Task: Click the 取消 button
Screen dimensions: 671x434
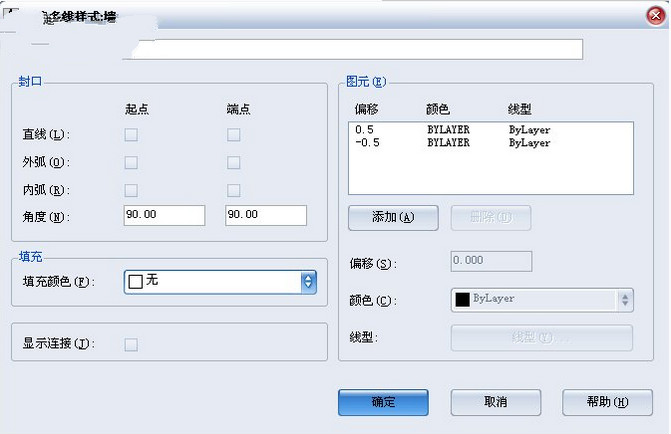Action: pos(496,402)
